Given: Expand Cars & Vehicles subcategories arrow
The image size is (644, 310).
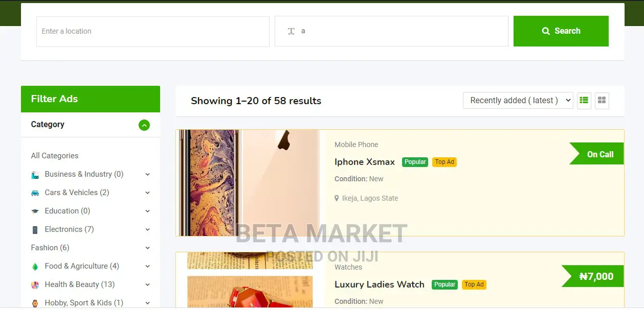Looking at the screenshot, I should coord(147,193).
